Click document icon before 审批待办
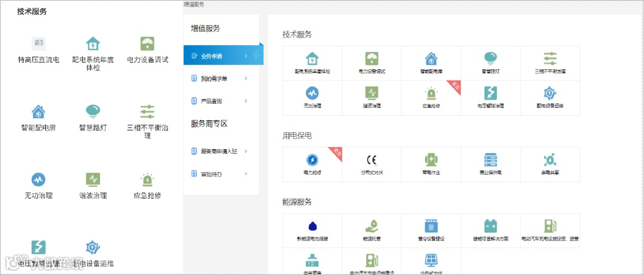 (x=194, y=174)
